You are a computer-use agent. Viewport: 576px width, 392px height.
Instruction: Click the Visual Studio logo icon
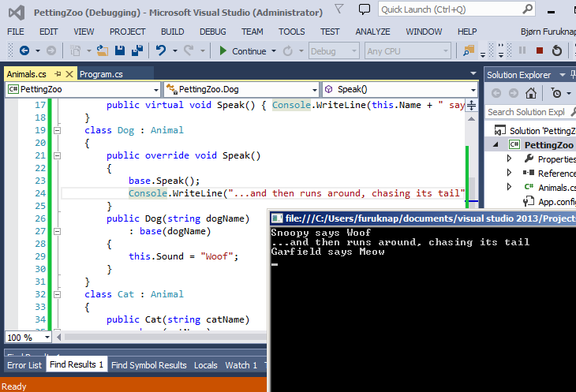tap(17, 13)
